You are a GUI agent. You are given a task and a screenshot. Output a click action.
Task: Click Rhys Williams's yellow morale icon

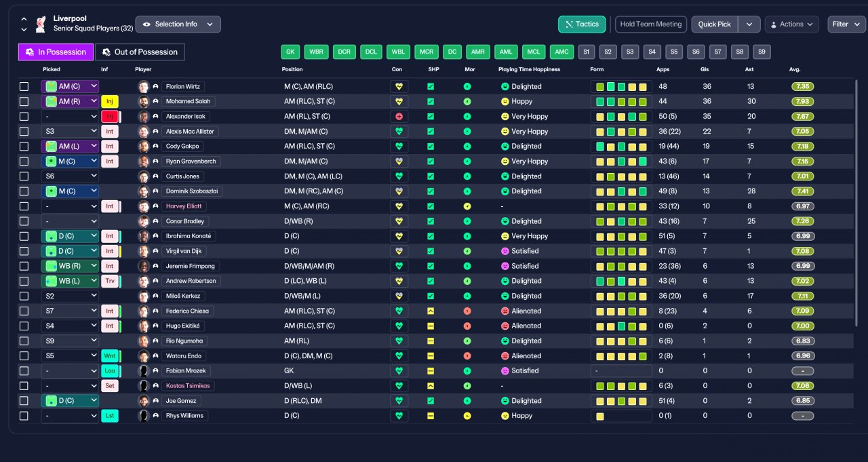pos(467,416)
